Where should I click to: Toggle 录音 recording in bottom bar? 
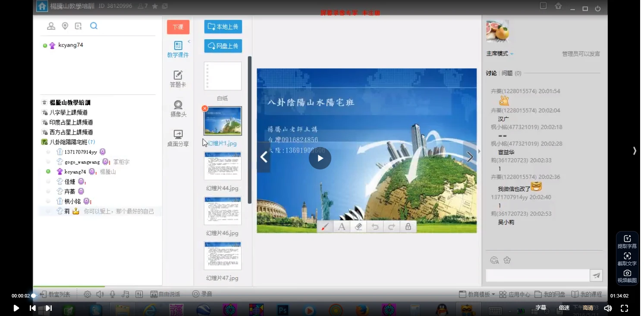point(202,294)
